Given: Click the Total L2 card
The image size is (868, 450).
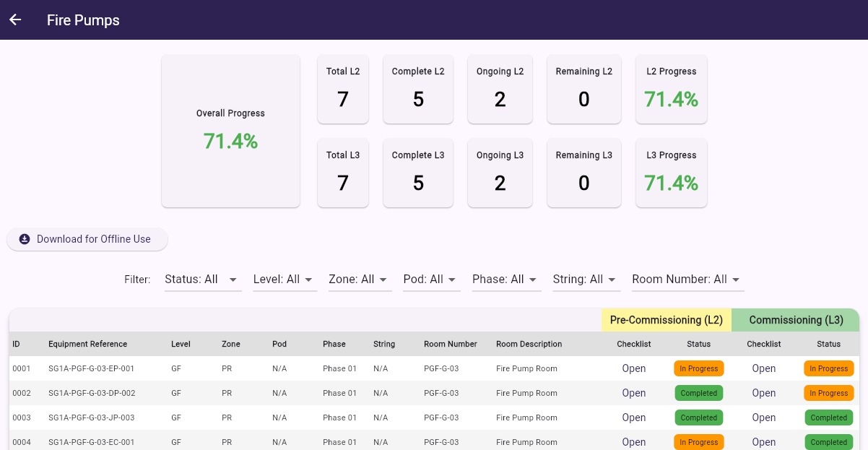Looking at the screenshot, I should (343, 89).
